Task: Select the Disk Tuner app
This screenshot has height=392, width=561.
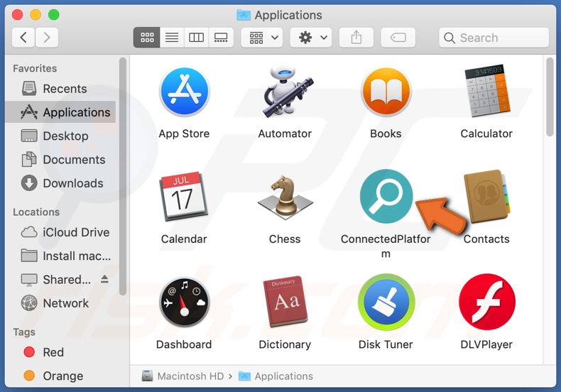Action: pos(386,303)
